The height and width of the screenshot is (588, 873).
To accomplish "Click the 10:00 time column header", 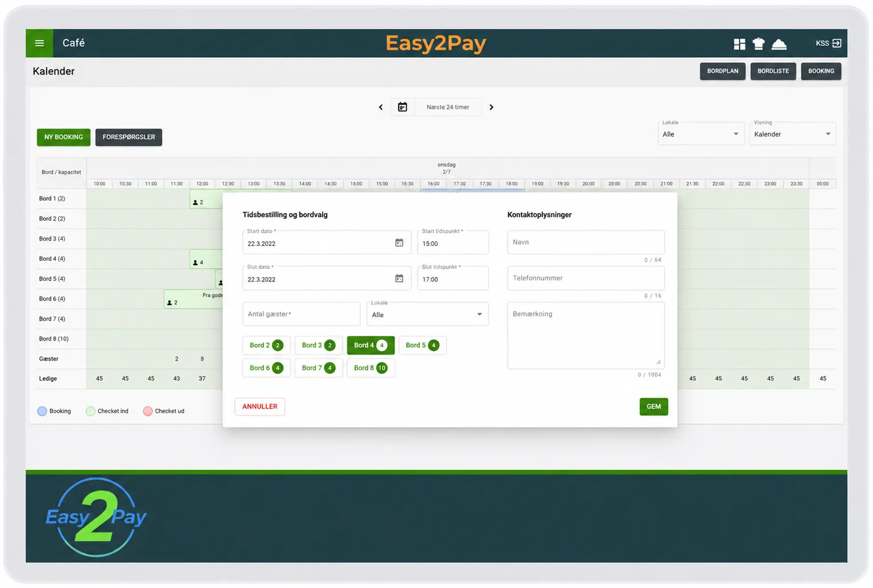I will click(x=99, y=184).
